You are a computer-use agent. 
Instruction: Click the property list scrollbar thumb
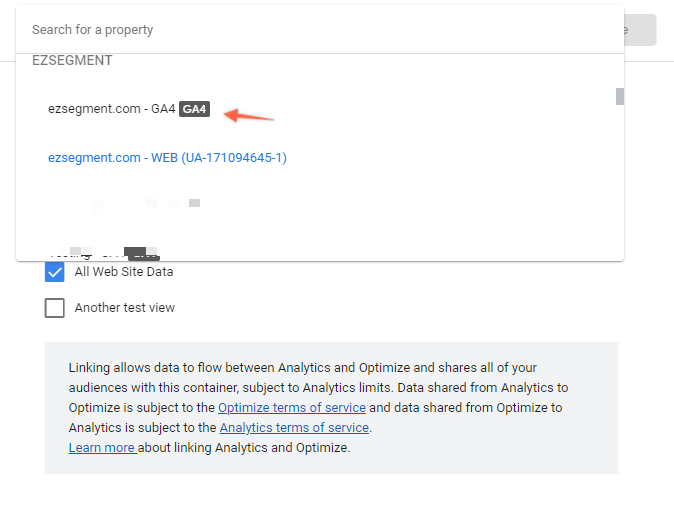click(619, 96)
